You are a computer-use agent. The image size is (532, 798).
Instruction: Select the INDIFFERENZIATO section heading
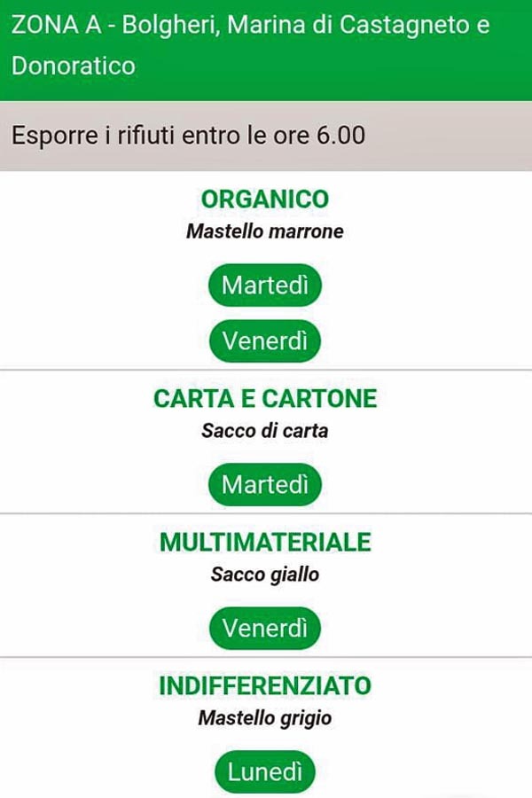coord(265,685)
